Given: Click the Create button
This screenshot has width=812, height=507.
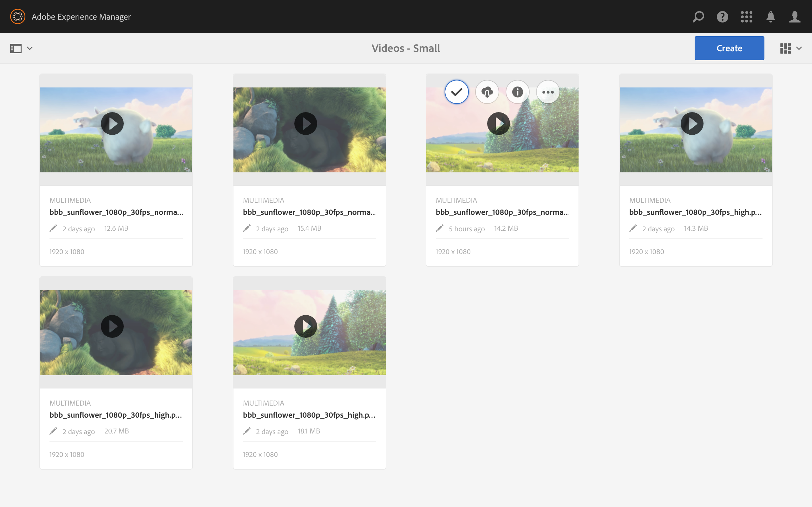Looking at the screenshot, I should [729, 48].
